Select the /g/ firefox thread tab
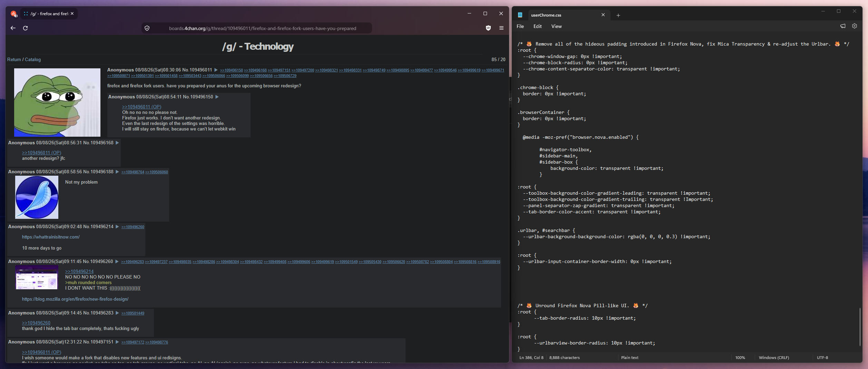This screenshot has height=369, width=868. point(49,14)
